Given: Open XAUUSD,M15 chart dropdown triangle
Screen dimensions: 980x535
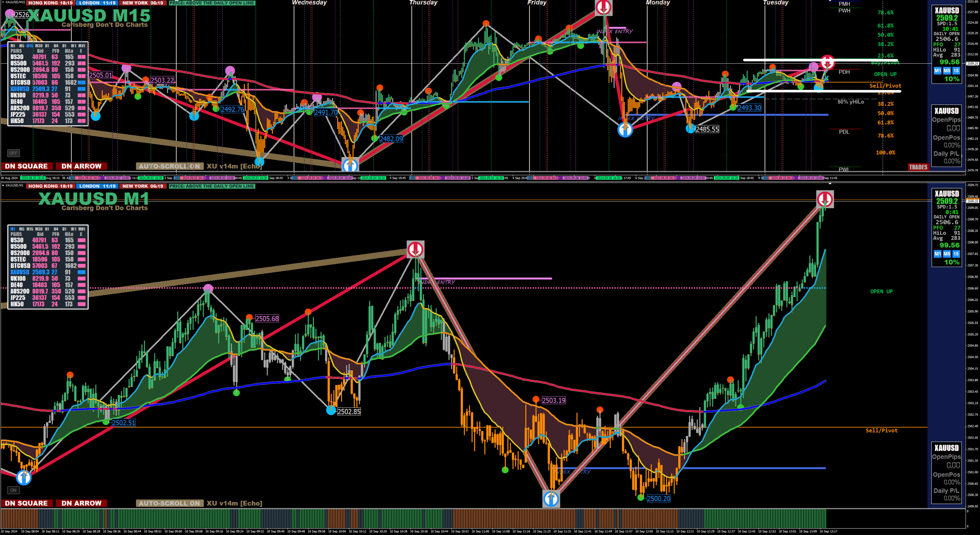Looking at the screenshot, I should (x=3, y=2).
